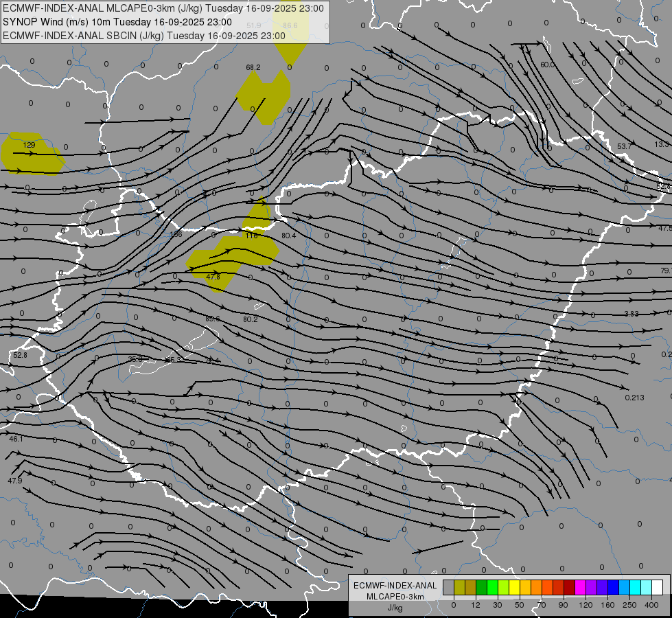Viewport: 672px width, 618px height.
Task: Click the map value 116
Action: coord(252,236)
